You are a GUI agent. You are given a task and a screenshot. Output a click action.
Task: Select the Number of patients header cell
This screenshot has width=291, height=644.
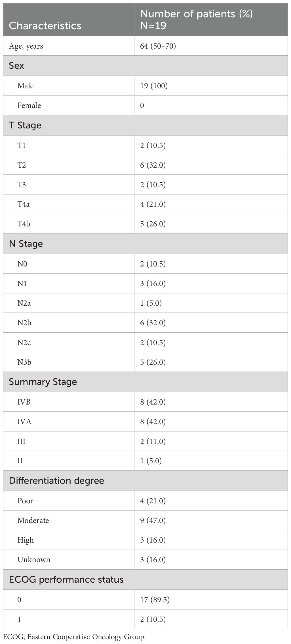click(197, 20)
